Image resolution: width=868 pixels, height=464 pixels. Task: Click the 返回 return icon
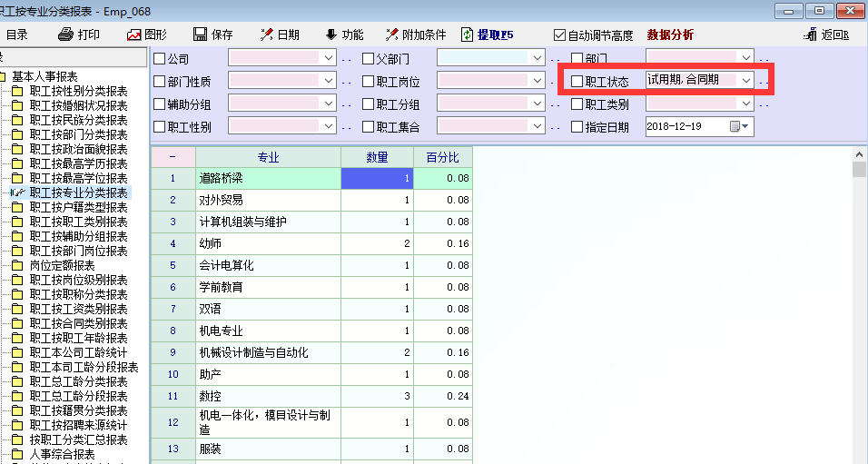pyautogui.click(x=811, y=35)
